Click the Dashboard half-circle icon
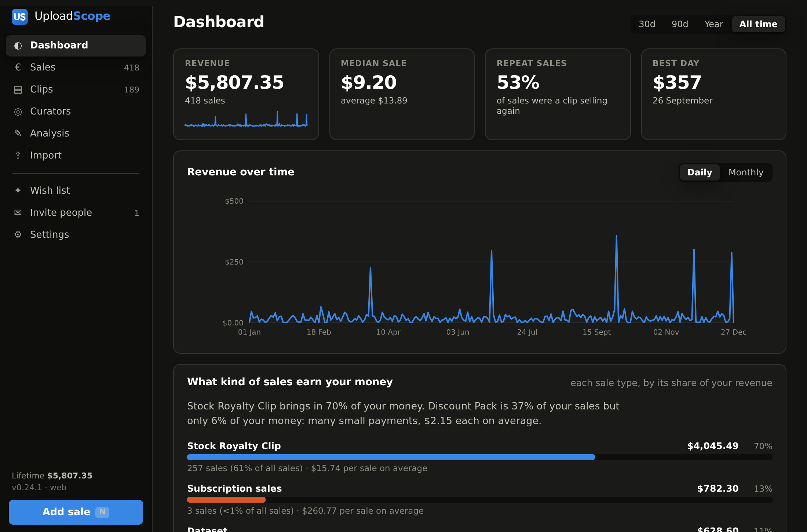 (x=18, y=45)
